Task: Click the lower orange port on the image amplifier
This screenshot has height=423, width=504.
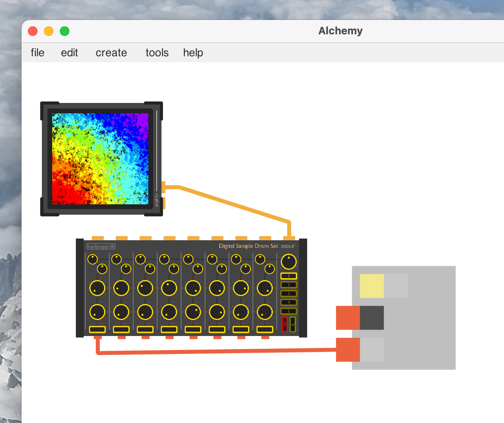Action: 163,203
